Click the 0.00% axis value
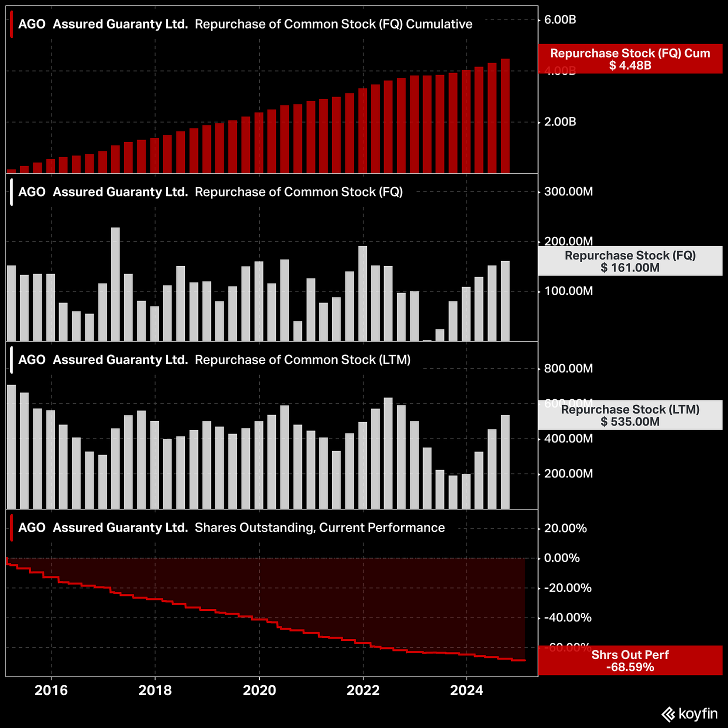 coord(562,558)
